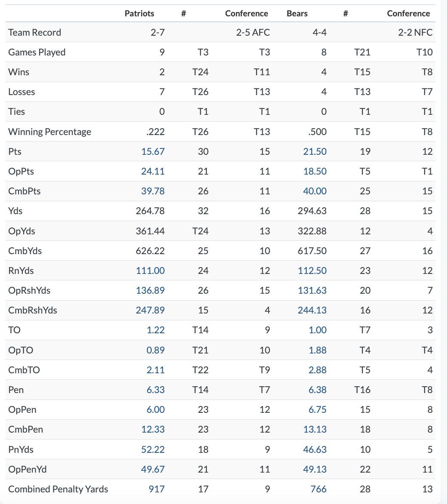The height and width of the screenshot is (504, 447).
Task: Open Patriots CmbTO link 2.11
Action: coord(155,370)
